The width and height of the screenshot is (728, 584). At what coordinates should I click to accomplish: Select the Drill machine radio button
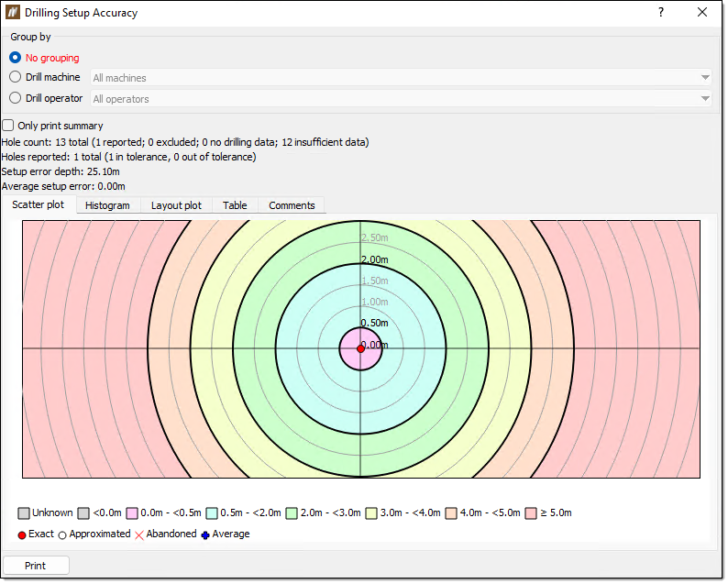coord(15,77)
